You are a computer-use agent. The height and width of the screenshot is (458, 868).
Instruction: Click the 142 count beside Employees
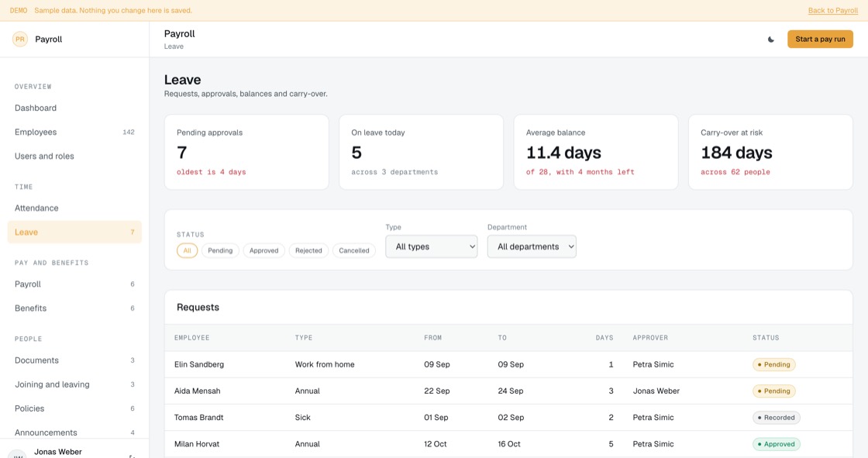(x=129, y=132)
